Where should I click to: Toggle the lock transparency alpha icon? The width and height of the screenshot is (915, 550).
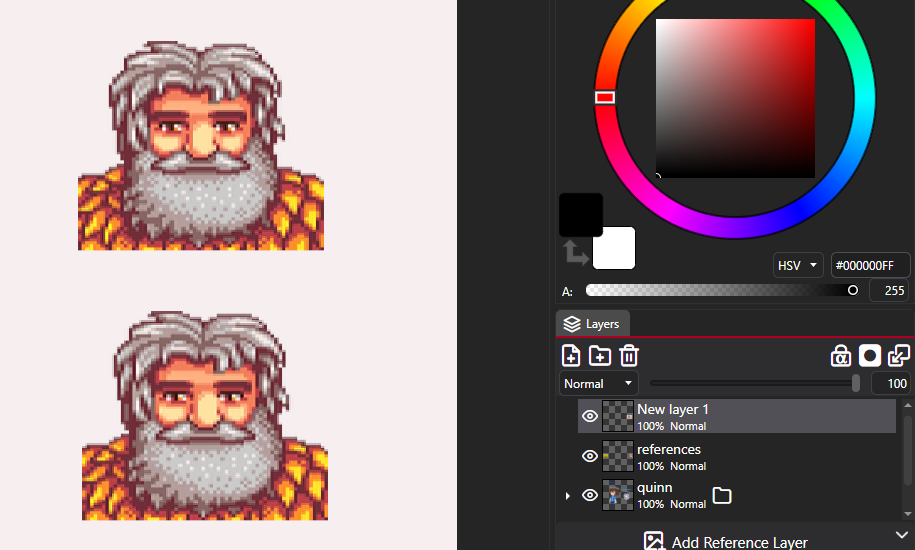coord(840,356)
